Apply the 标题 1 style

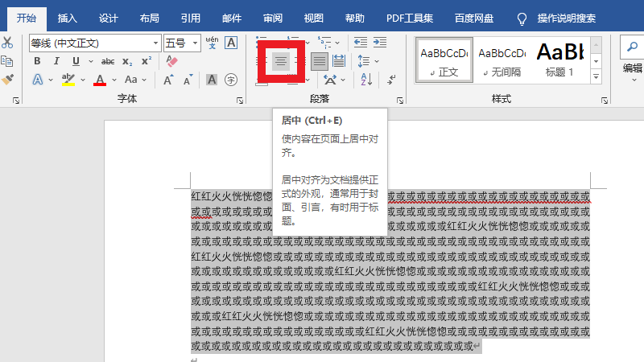[x=559, y=60]
